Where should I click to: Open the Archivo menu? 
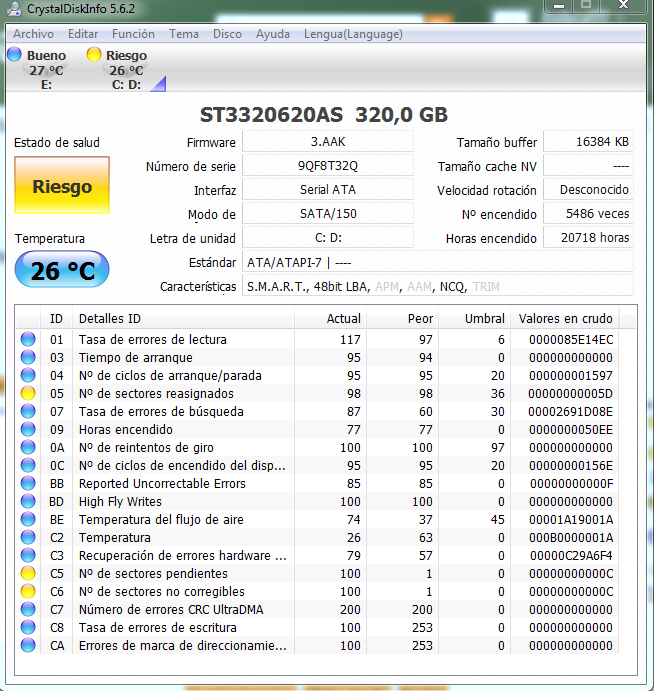coord(33,34)
